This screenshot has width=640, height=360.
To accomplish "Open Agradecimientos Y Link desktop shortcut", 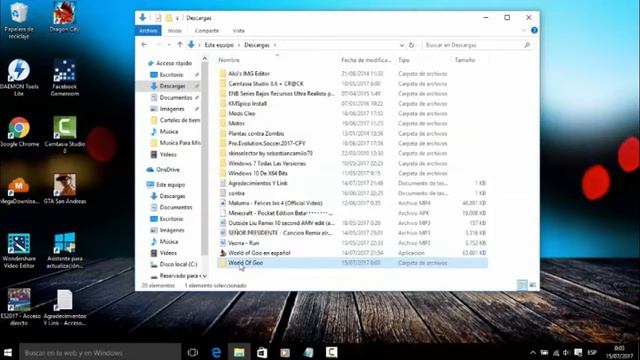I will [x=64, y=307].
